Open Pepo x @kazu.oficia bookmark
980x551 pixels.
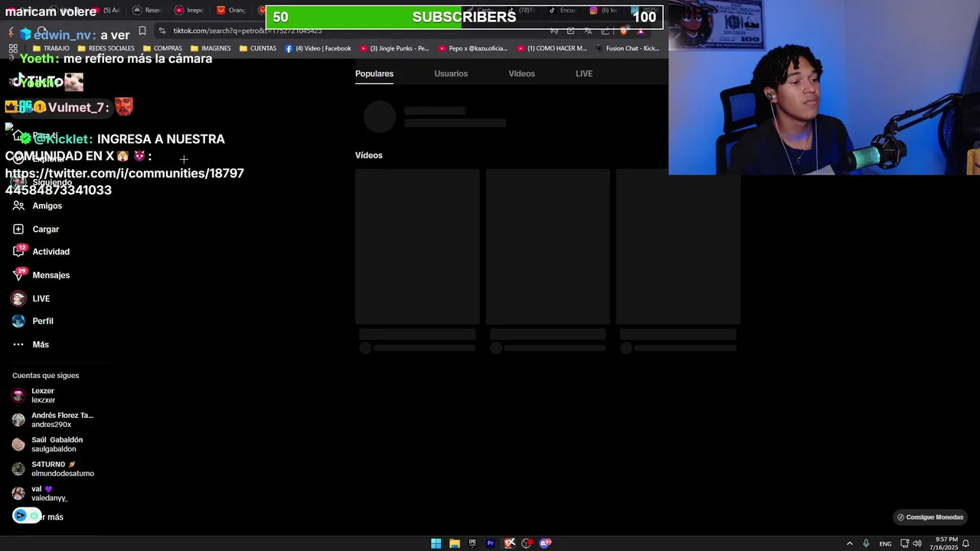473,48
